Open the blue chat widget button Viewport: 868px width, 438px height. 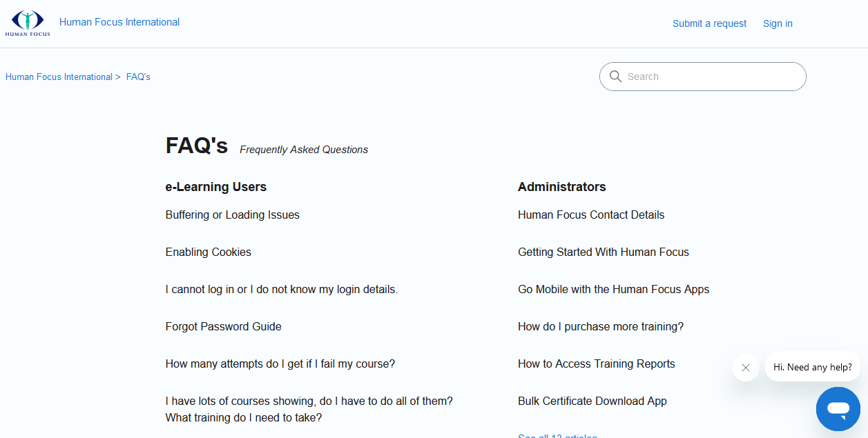tap(838, 409)
